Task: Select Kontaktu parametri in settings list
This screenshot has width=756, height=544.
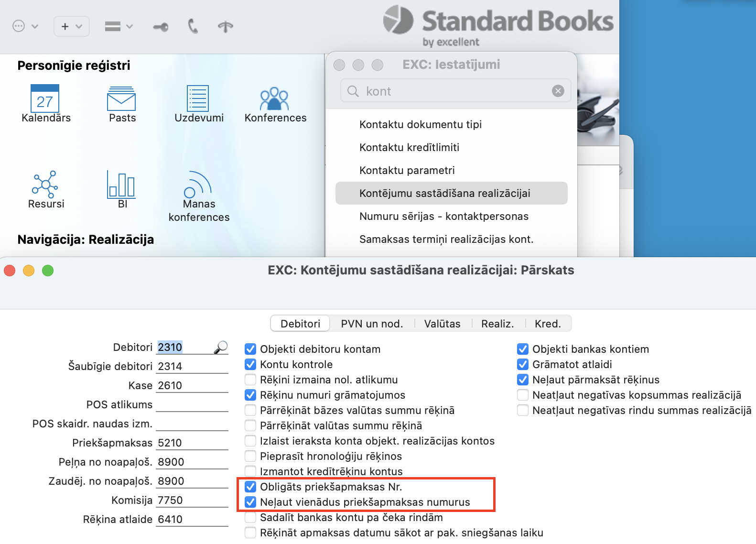Action: (407, 170)
